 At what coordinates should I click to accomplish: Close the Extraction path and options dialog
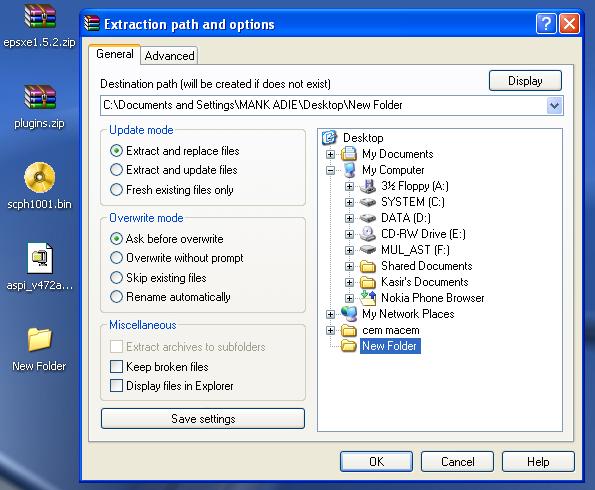(x=570, y=24)
